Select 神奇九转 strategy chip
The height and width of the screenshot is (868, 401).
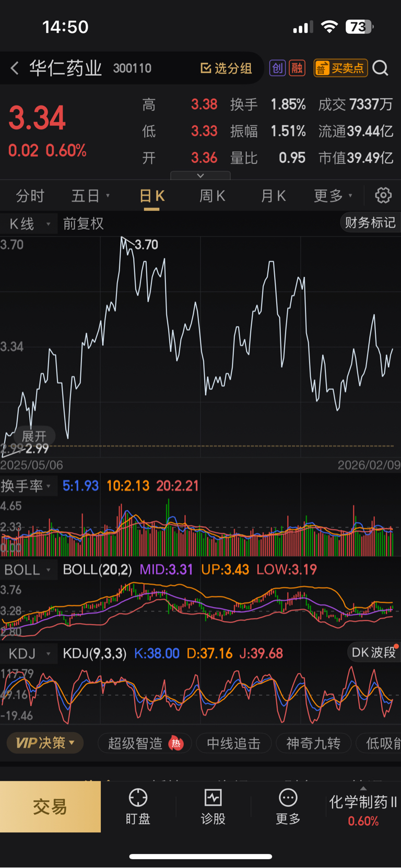click(313, 743)
